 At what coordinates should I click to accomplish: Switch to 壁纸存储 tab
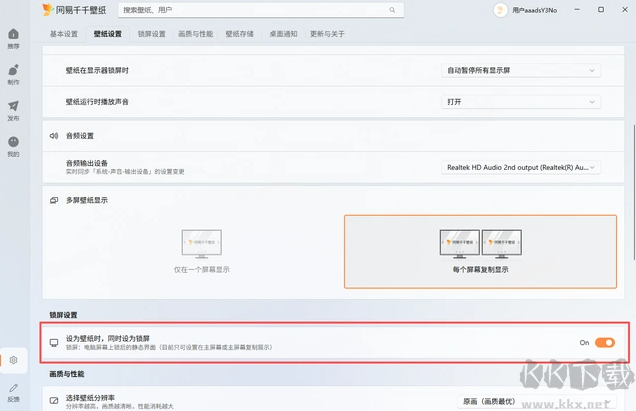click(x=239, y=34)
